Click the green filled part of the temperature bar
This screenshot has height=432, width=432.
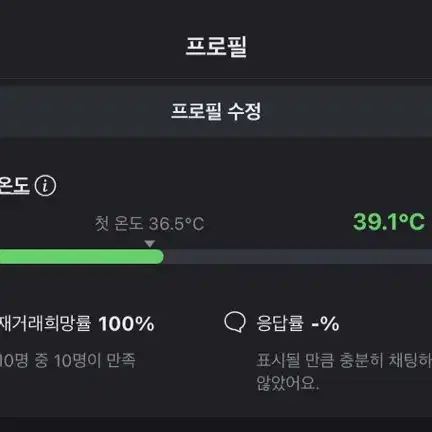coord(82,257)
